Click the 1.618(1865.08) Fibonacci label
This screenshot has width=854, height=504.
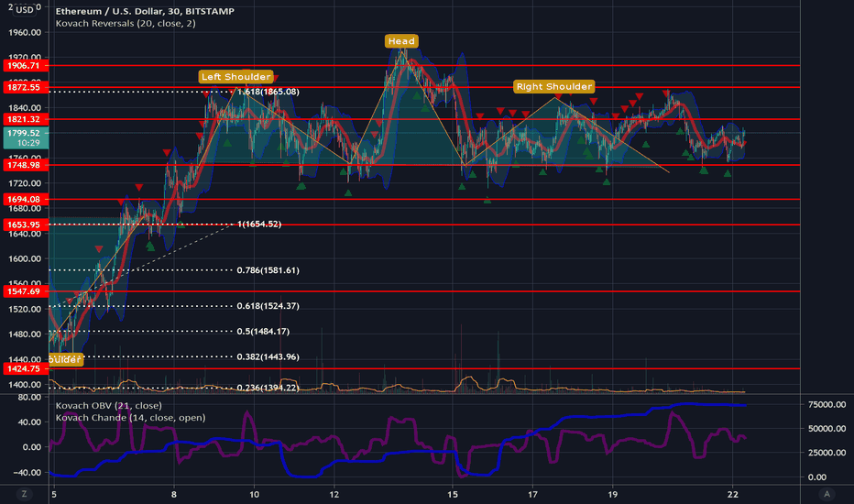268,92
